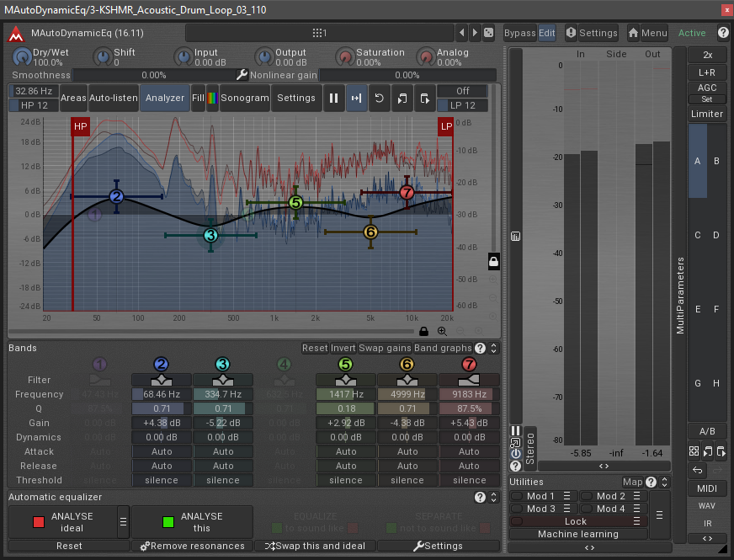The width and height of the screenshot is (734, 560).
Task: Enable the Mod 1 modulator toggle
Action: click(x=516, y=497)
